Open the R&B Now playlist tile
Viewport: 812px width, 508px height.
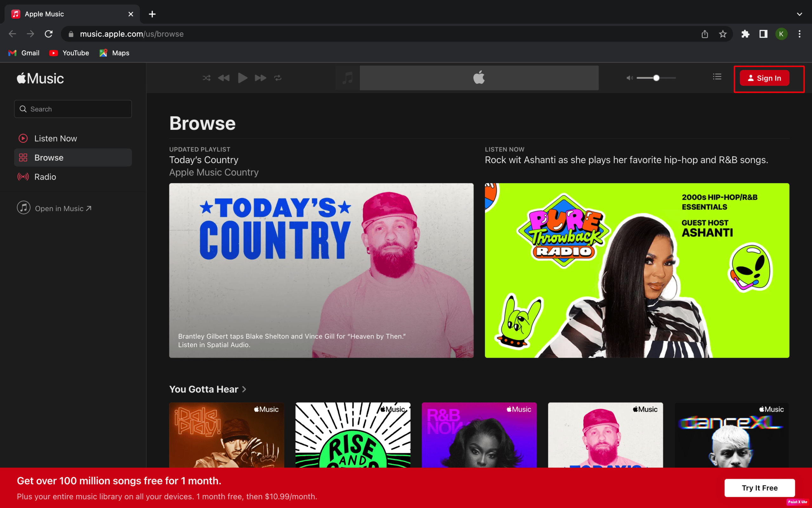tap(479, 435)
